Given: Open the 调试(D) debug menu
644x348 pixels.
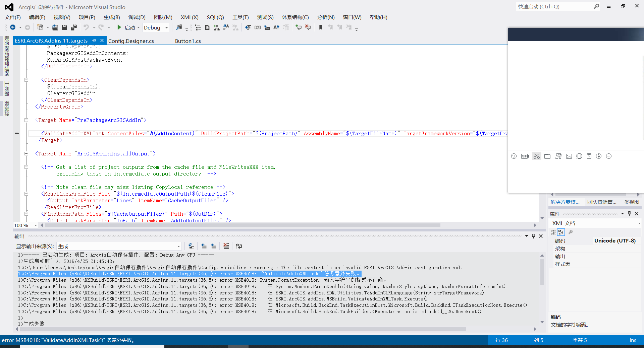Looking at the screenshot, I should 137,17.
